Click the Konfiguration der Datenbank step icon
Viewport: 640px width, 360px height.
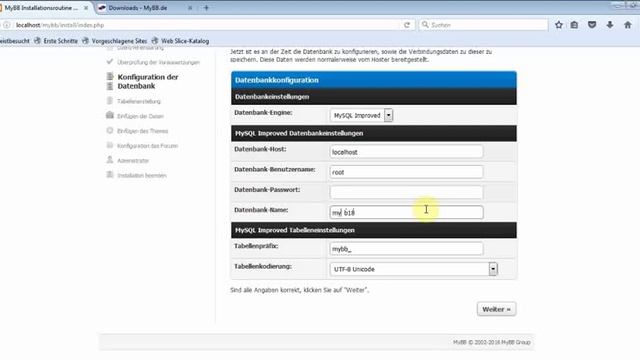pyautogui.click(x=110, y=81)
